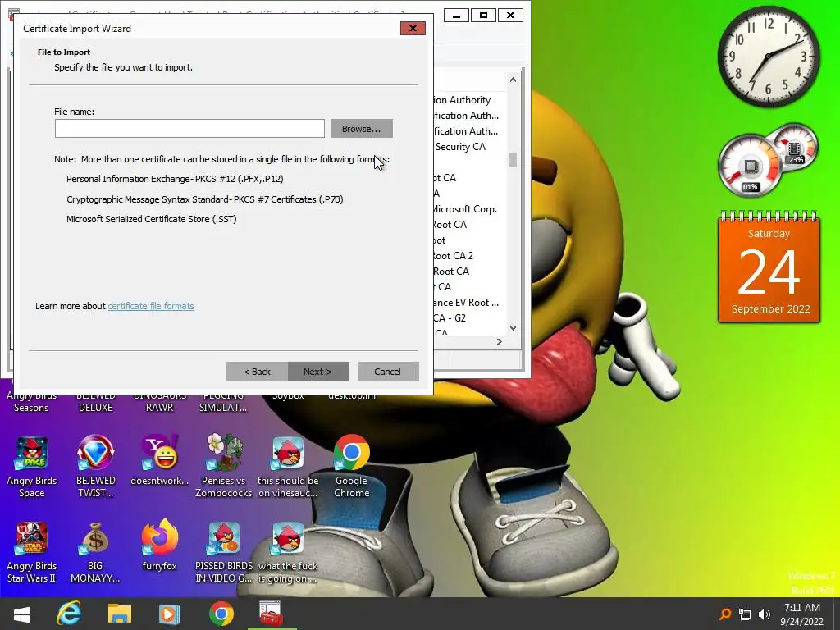This screenshot has height=630, width=840.
Task: Open the BIG MONAYY money bag icon
Action: click(95, 552)
